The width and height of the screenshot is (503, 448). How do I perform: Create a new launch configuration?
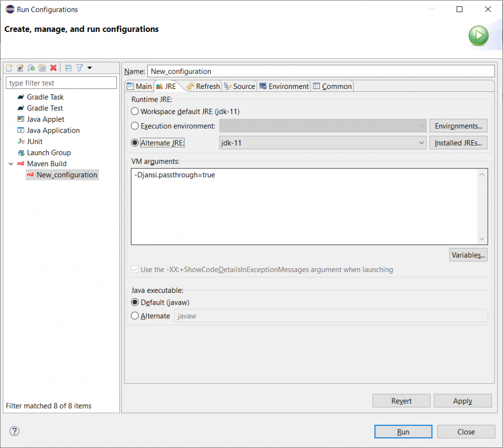9,68
